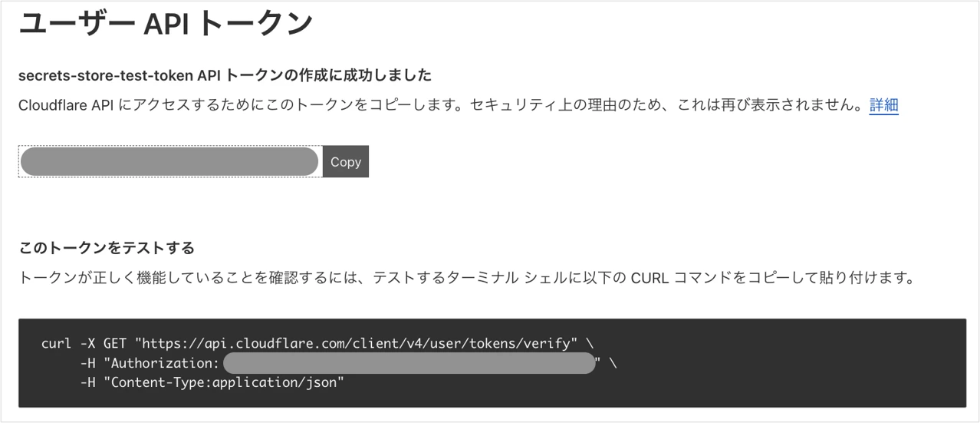The width and height of the screenshot is (980, 423).
Task: Click the Content-Type:application/json line
Action: click(x=212, y=382)
